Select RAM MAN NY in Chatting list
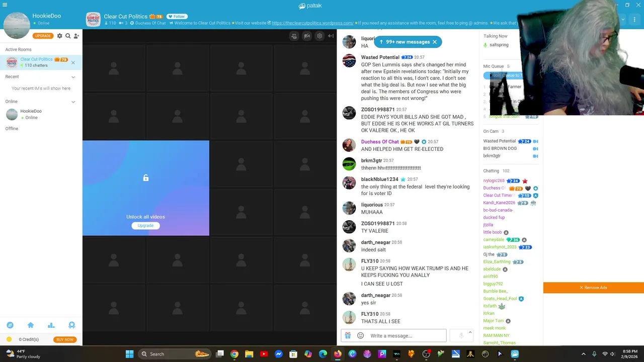Image resolution: width=644 pixels, height=362 pixels. 496,335
